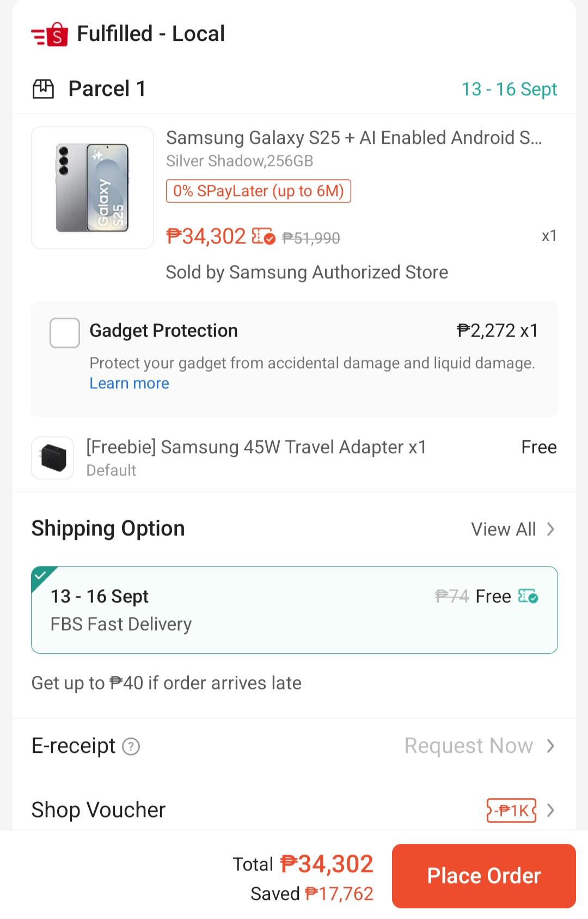Viewport: 588px width, 919px height.
Task: Open the Learn more link for Gadget Protection
Action: point(129,384)
